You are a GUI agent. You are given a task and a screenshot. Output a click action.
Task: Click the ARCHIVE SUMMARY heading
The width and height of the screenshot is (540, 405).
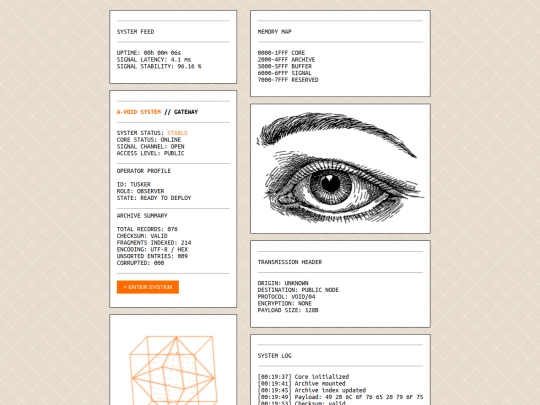pyautogui.click(x=142, y=216)
